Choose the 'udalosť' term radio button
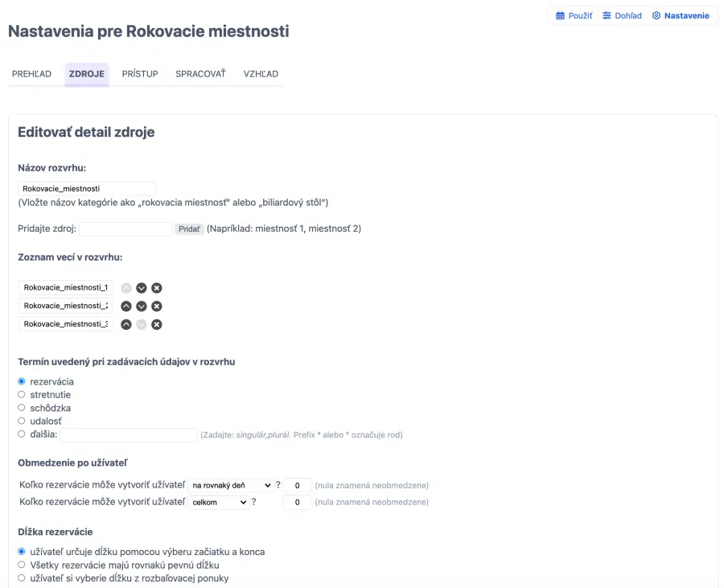Screen dimensions: 724x588 tap(22, 421)
